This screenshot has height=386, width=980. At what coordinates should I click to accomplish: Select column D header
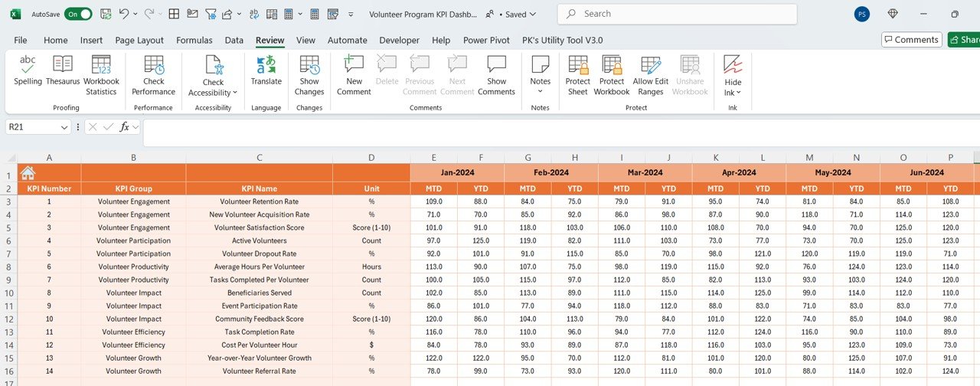[371, 158]
